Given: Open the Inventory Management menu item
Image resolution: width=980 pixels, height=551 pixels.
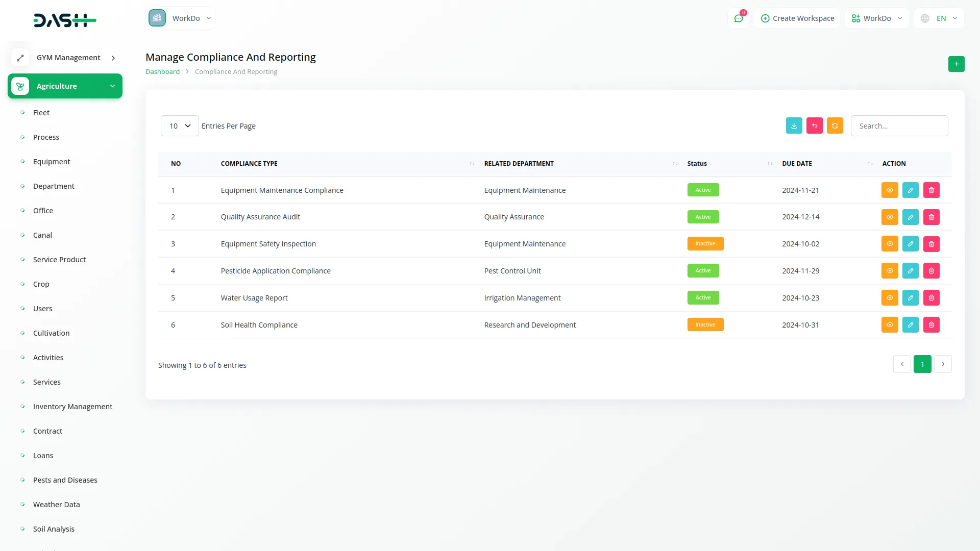Looking at the screenshot, I should pos(72,407).
